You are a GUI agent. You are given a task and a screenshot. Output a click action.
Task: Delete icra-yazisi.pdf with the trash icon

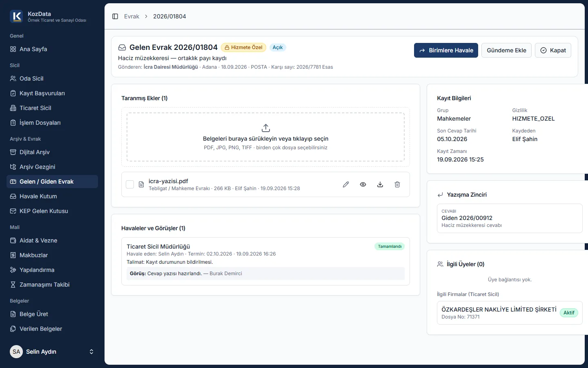pyautogui.click(x=397, y=184)
